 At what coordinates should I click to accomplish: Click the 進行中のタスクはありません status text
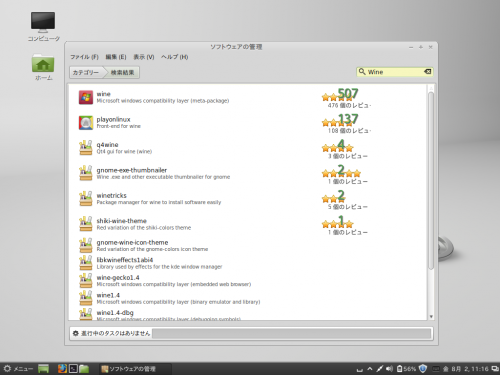[115, 333]
